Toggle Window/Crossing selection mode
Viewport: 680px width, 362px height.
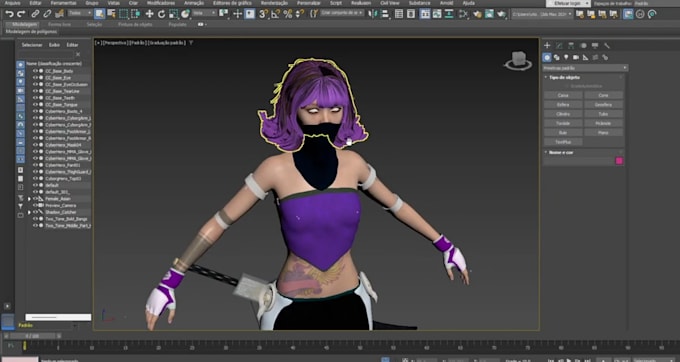click(x=136, y=14)
